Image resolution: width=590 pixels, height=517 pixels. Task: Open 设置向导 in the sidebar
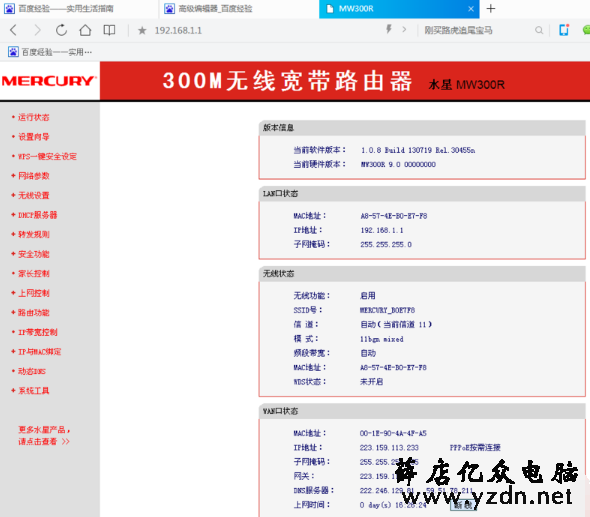pos(33,137)
